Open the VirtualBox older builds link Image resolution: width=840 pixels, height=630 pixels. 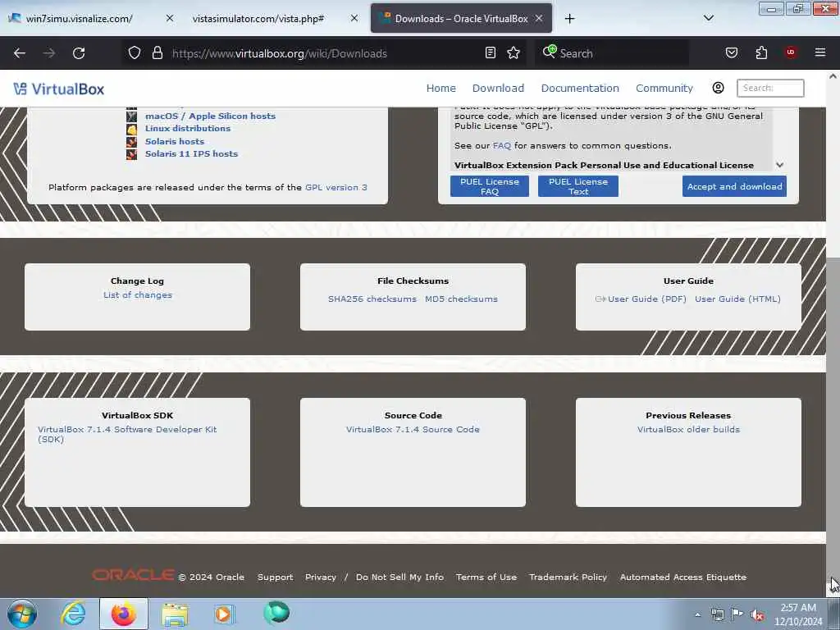(688, 430)
